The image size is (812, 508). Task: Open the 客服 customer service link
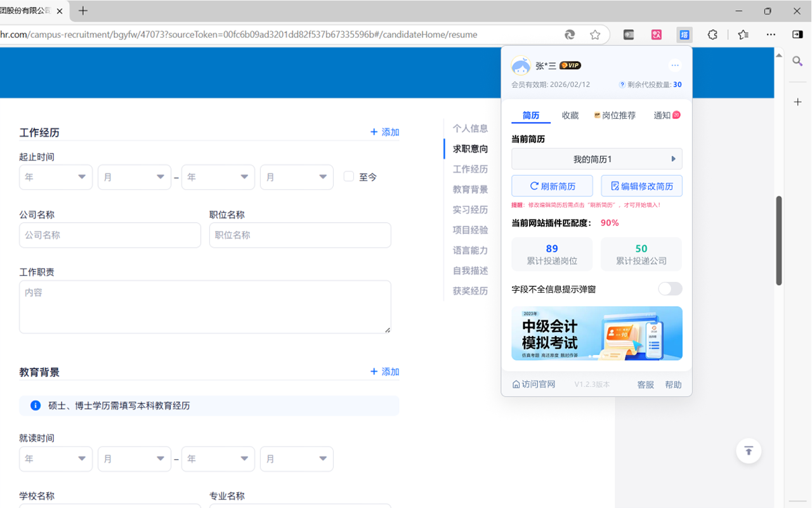pyautogui.click(x=645, y=384)
